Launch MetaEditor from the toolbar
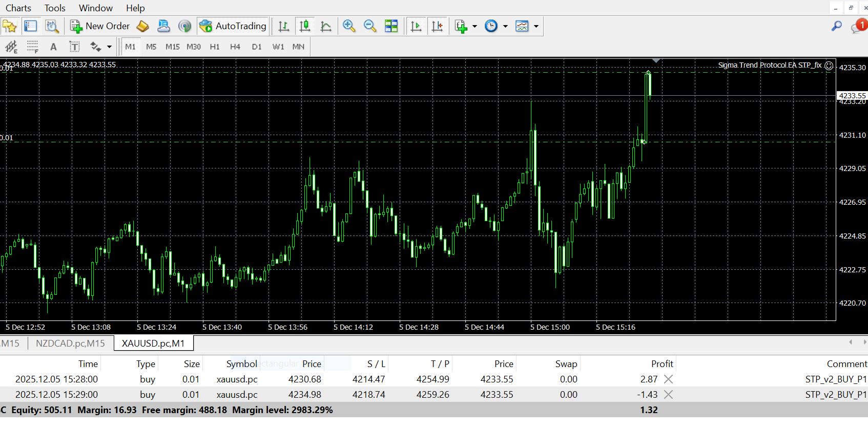 click(x=143, y=26)
